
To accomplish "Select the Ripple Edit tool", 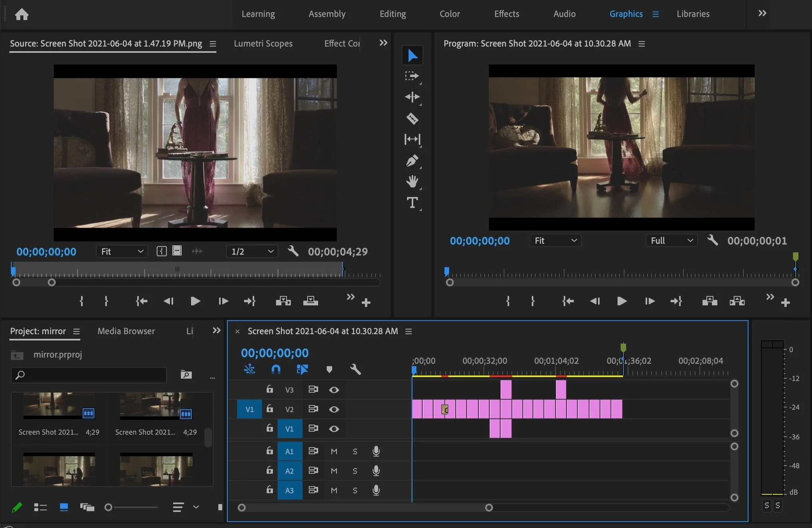I will click(412, 97).
